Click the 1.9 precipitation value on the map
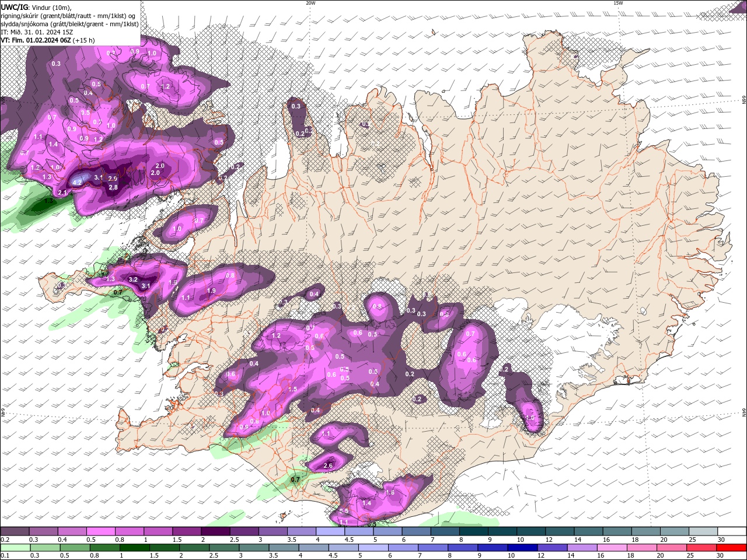 click(211, 290)
